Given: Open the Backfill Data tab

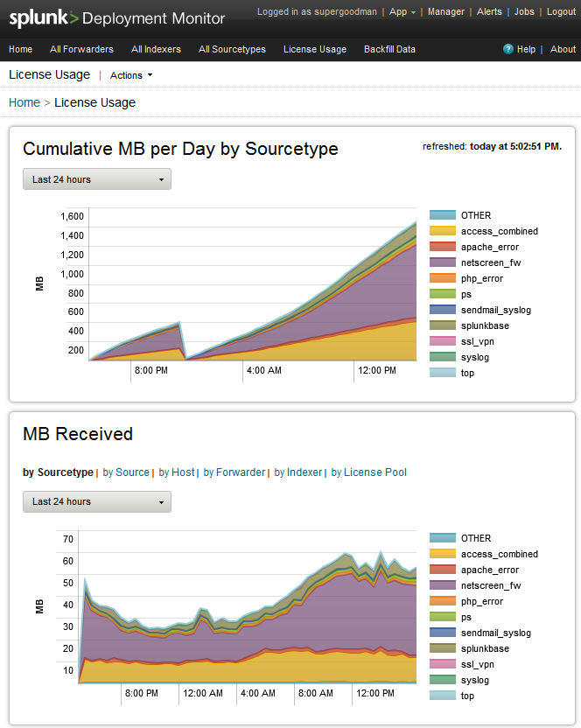Looking at the screenshot, I should (389, 49).
